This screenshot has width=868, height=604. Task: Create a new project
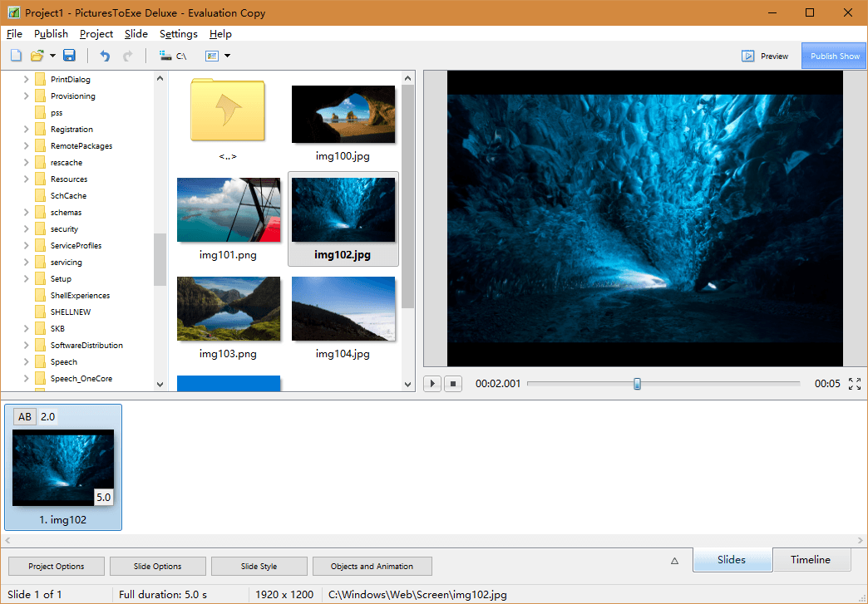point(15,55)
